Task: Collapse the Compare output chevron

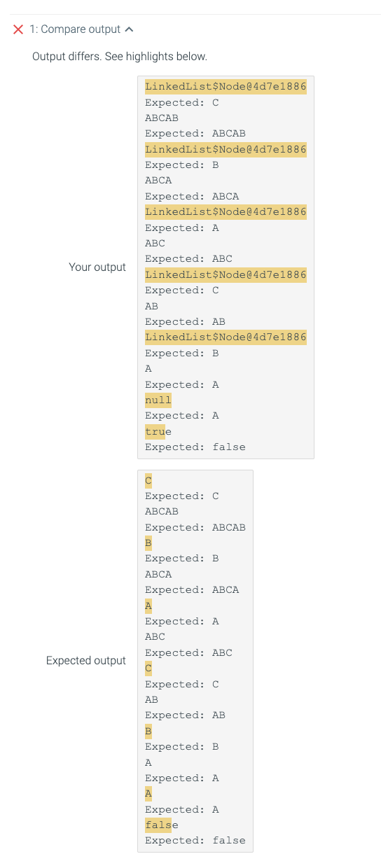Action: pyautogui.click(x=129, y=29)
